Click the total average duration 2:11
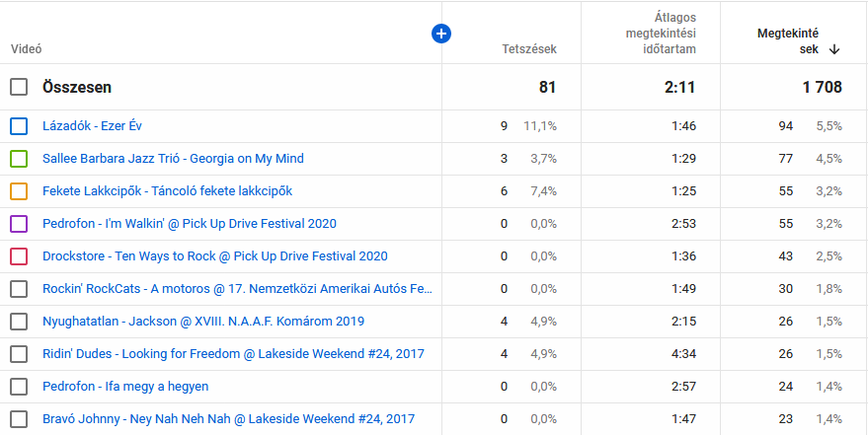The image size is (868, 435). 680,88
